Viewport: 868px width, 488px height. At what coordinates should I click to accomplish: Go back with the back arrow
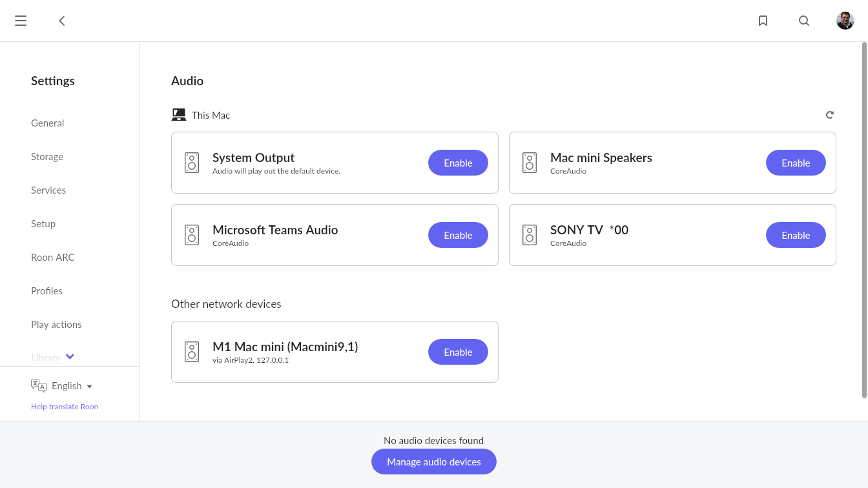[x=62, y=21]
